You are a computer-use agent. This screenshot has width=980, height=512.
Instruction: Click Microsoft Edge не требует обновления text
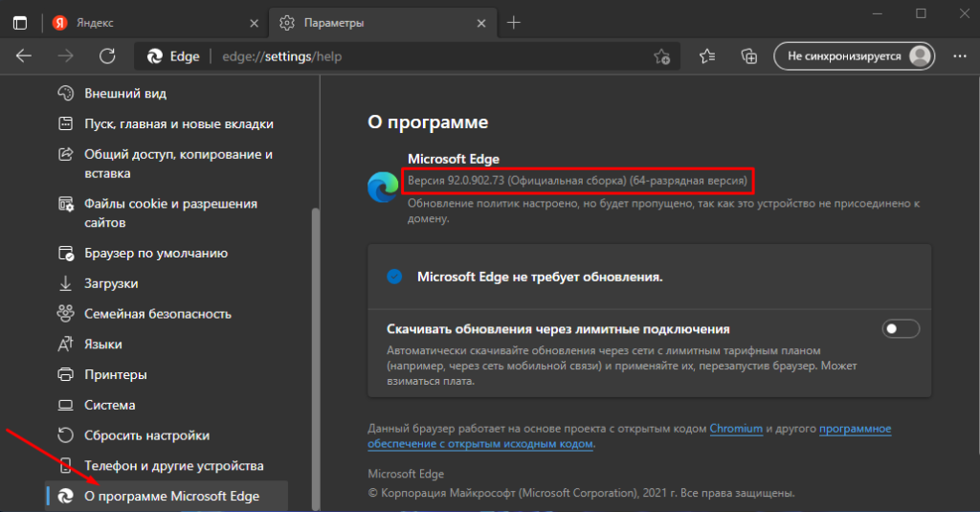(x=540, y=277)
